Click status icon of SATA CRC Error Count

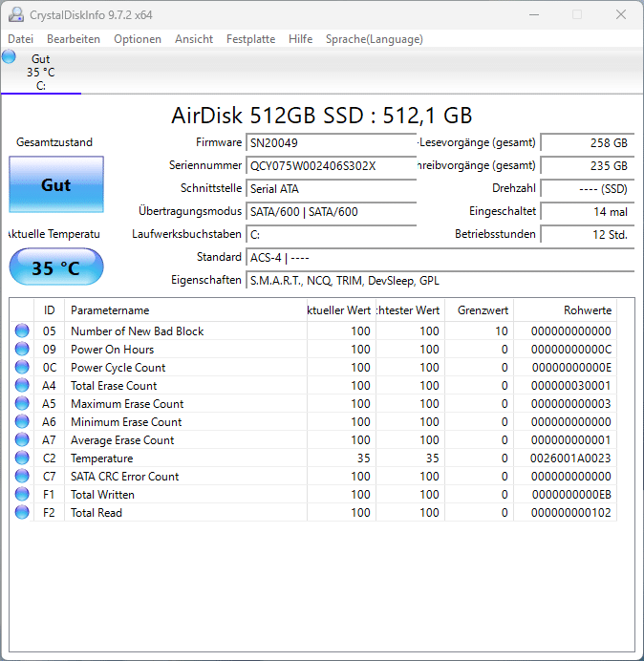coord(22,477)
